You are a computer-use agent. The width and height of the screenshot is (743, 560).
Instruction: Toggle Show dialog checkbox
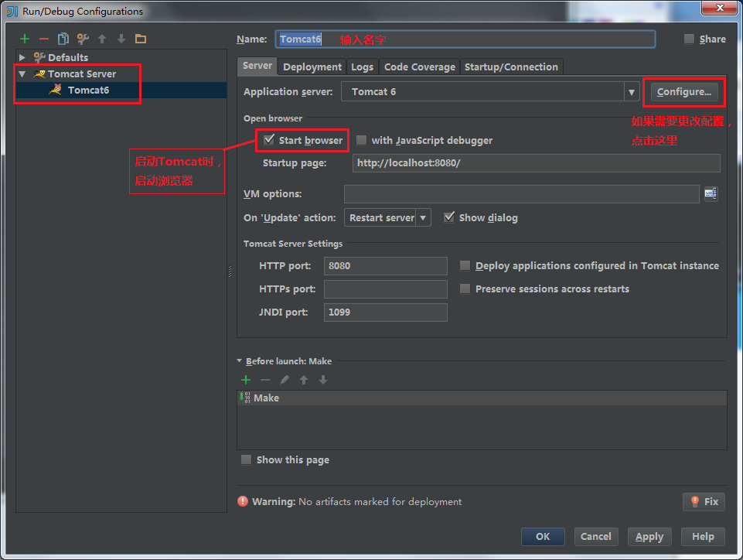pos(449,217)
